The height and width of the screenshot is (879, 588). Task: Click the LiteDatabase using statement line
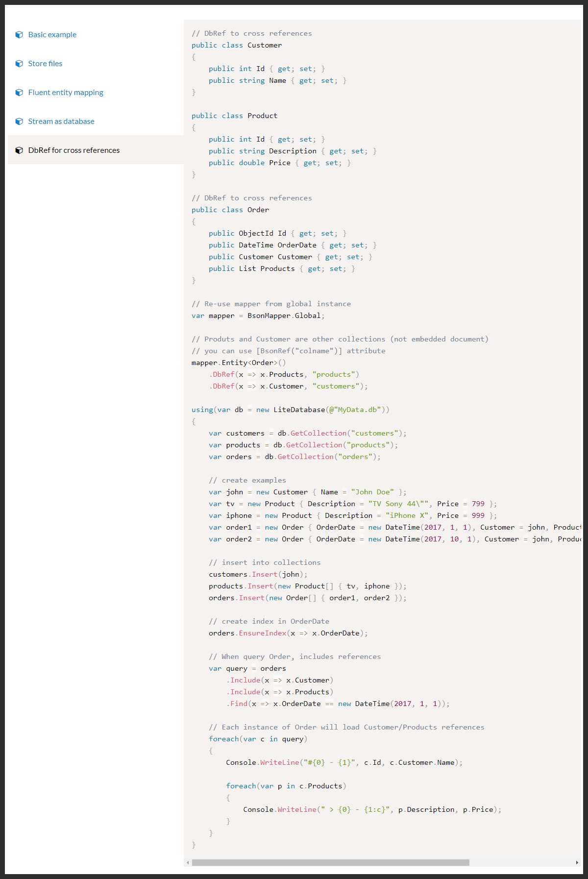tap(290, 410)
